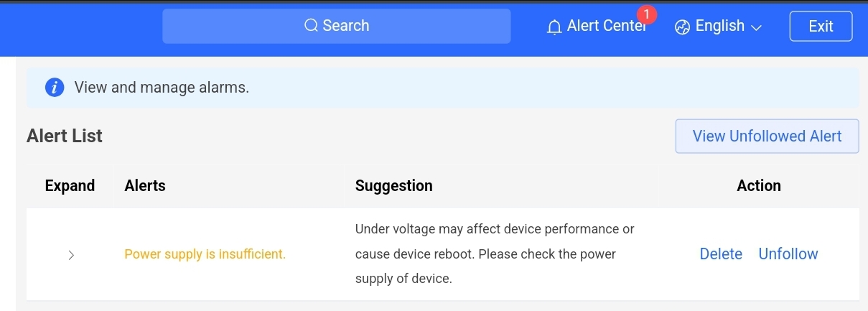
Task: Click the globe language icon
Action: click(x=682, y=27)
